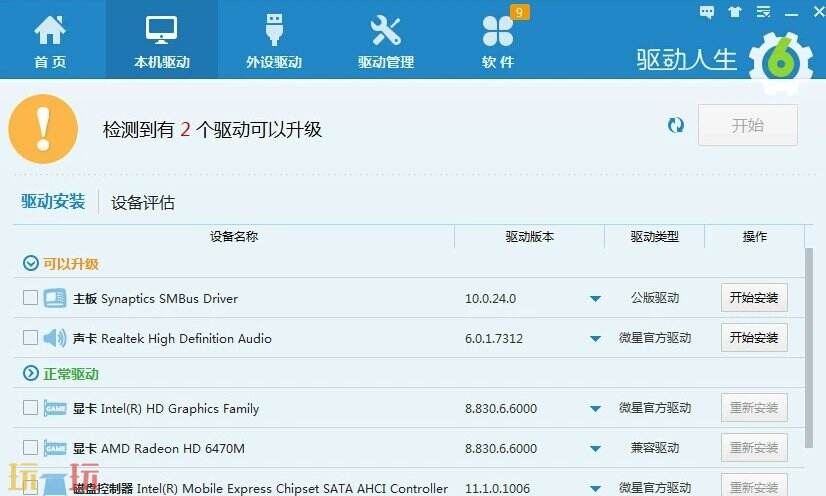826x496 pixels.
Task: Click 微星官方驱动 in the Realtek row
Action: click(x=655, y=338)
